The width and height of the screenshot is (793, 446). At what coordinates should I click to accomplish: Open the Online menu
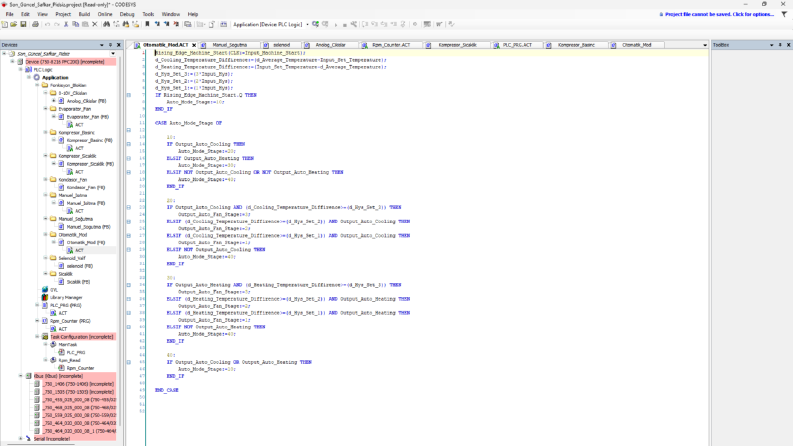105,14
